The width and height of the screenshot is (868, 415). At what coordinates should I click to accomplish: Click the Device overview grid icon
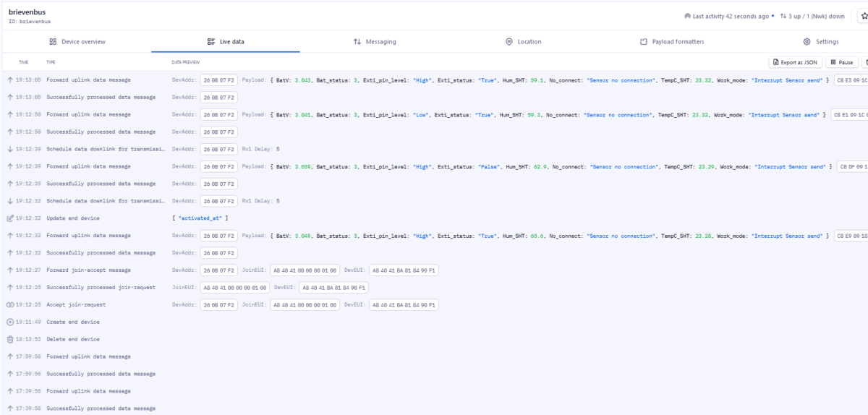point(53,42)
